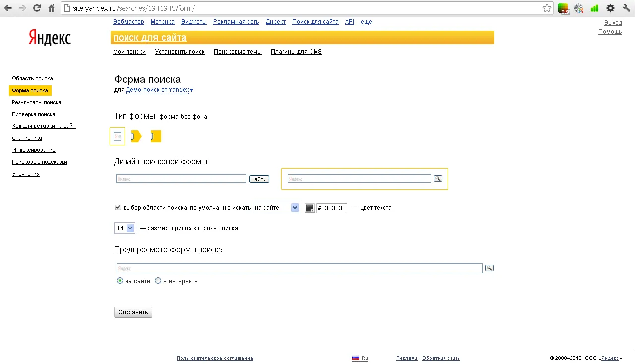This screenshot has width=635, height=364.
Task: Open the Рекламная сеть link
Action: click(236, 22)
